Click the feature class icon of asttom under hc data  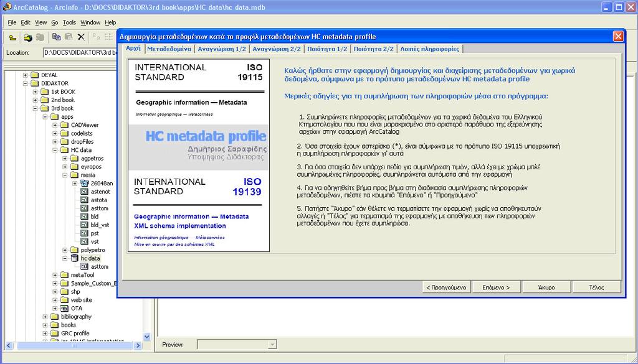pos(84,266)
